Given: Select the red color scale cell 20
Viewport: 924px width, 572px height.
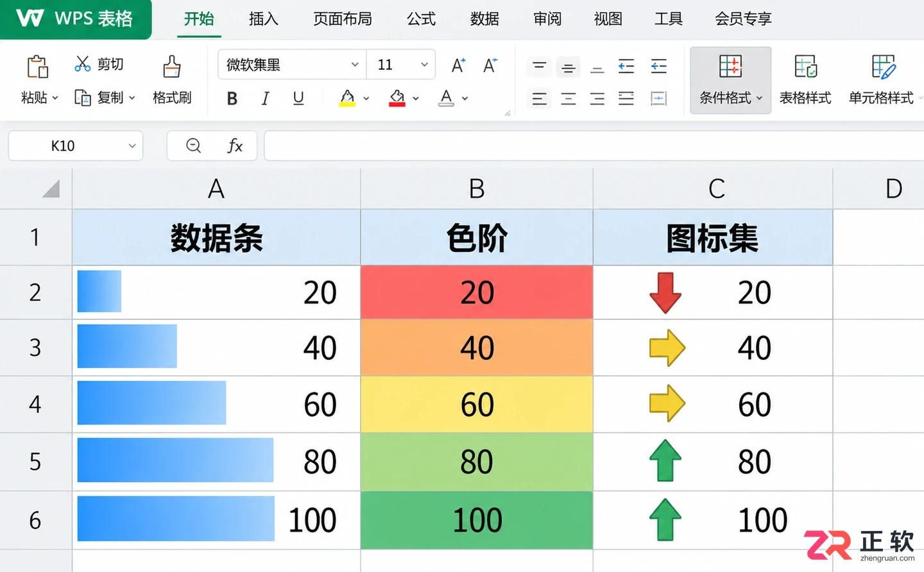Looking at the screenshot, I should coord(477,292).
